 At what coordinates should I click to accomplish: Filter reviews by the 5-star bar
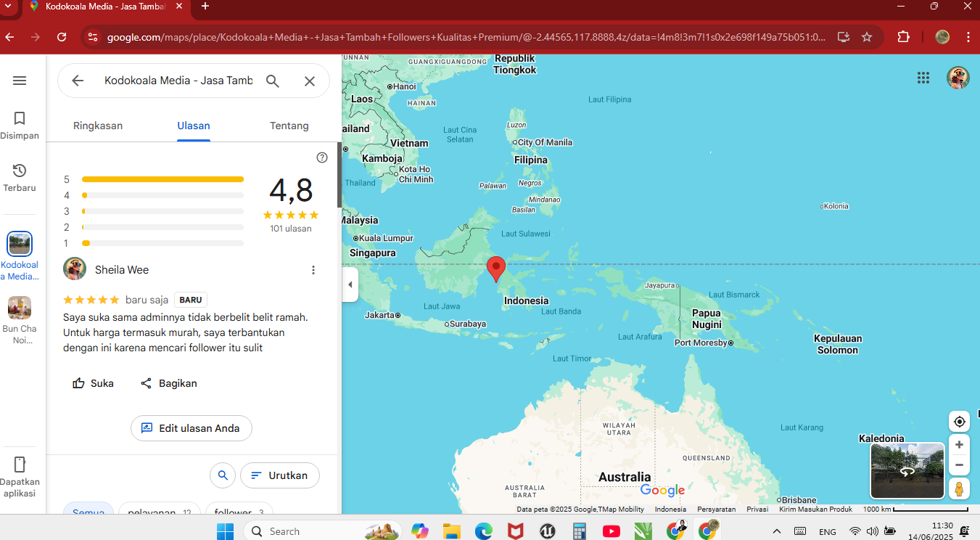[x=154, y=179]
